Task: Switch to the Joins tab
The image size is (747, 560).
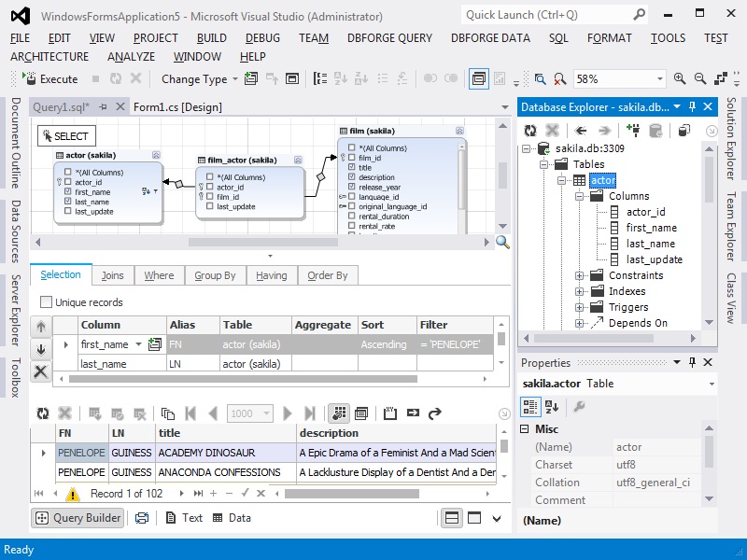Action: tap(112, 275)
